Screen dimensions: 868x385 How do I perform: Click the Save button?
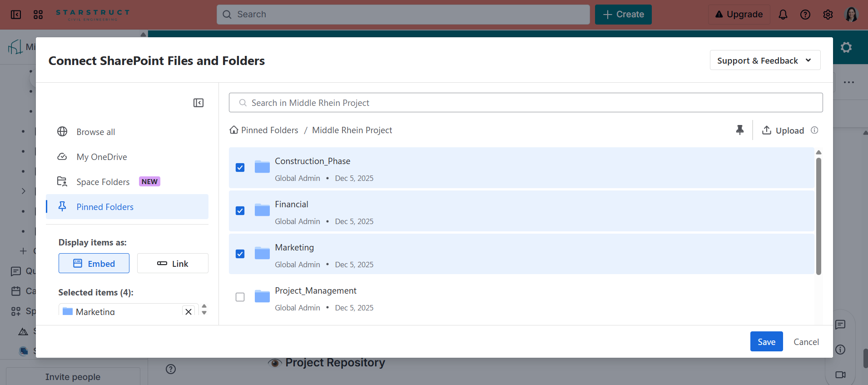(x=766, y=342)
